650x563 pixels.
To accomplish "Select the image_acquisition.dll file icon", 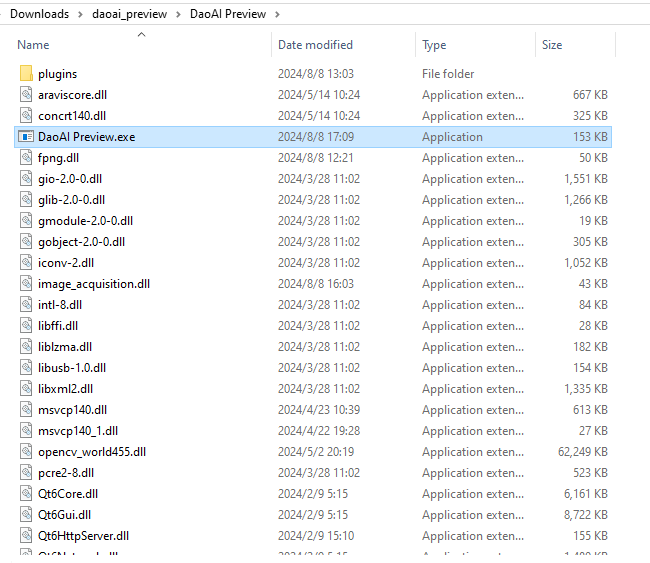I will point(26,284).
